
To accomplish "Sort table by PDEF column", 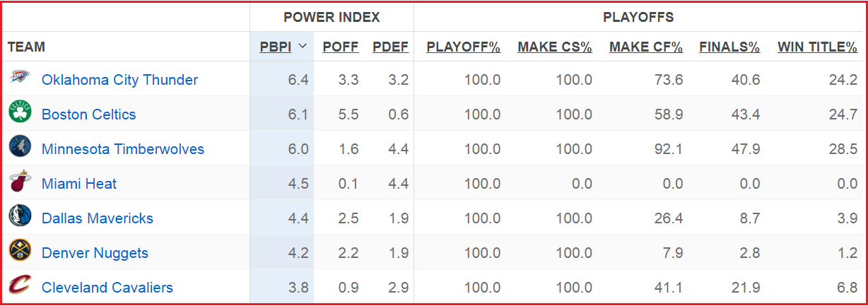I will tap(390, 47).
